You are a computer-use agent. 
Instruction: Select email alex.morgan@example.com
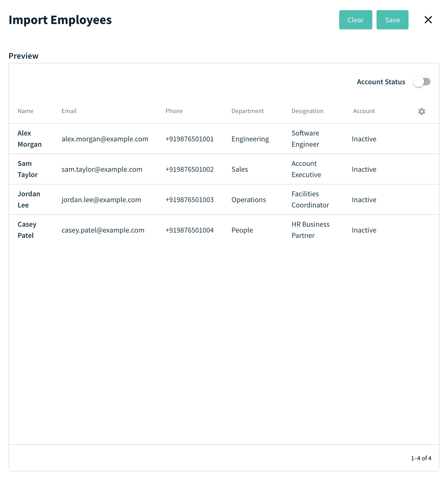(x=105, y=139)
